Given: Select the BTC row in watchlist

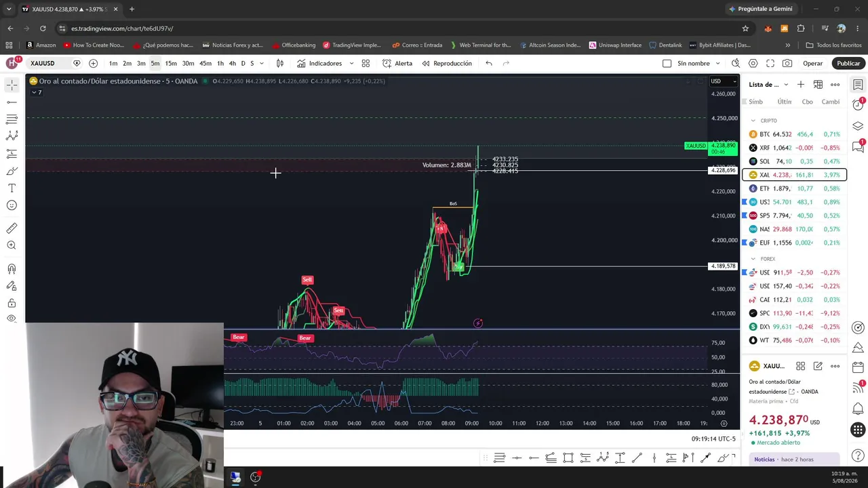Looking at the screenshot, I should (x=794, y=134).
